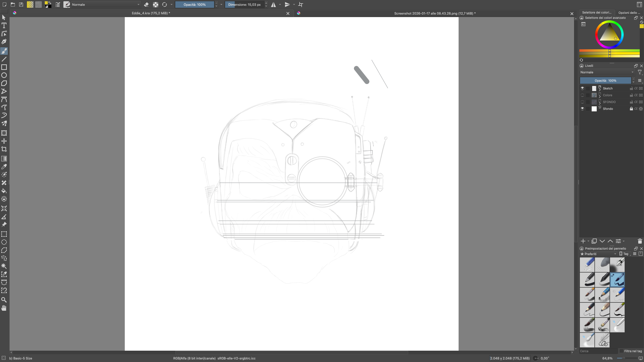Enable Filtra nel tag checkbox
Screen dimensions: 644x362
(x=621, y=351)
